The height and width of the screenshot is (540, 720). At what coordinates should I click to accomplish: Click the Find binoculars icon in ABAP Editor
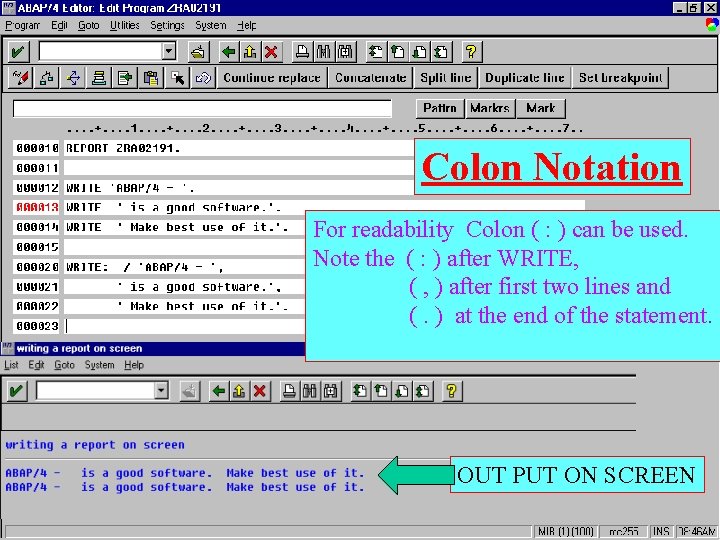pyautogui.click(x=324, y=51)
